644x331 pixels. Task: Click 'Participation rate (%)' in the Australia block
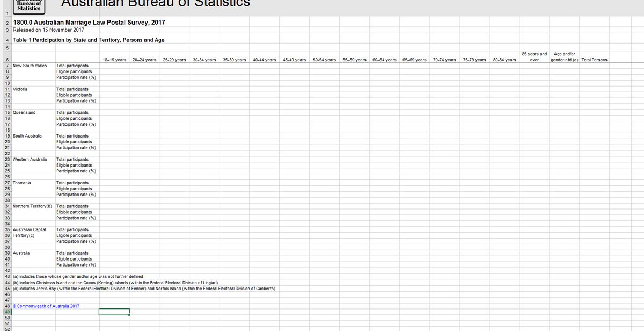tap(76, 265)
